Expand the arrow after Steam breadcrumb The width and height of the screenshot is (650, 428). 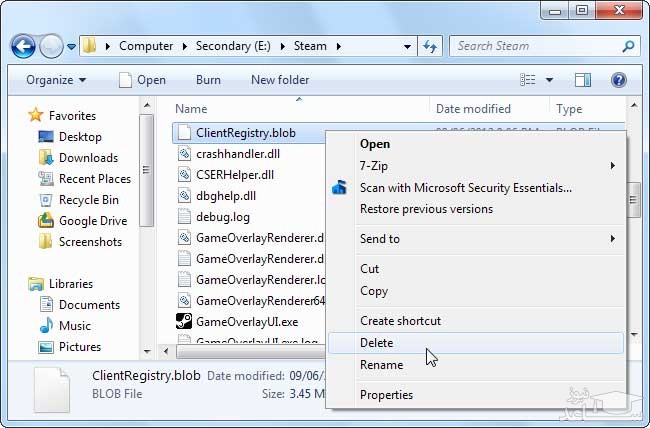coord(339,46)
